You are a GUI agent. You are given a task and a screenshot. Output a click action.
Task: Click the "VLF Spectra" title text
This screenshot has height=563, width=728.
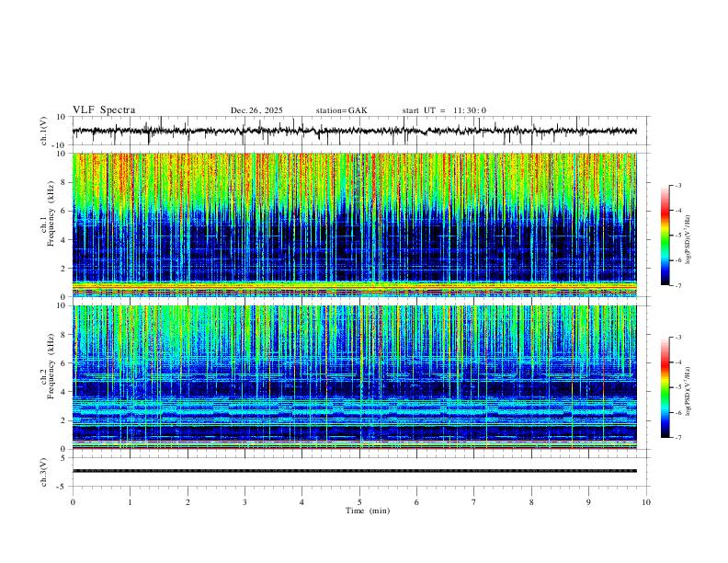[x=104, y=109]
